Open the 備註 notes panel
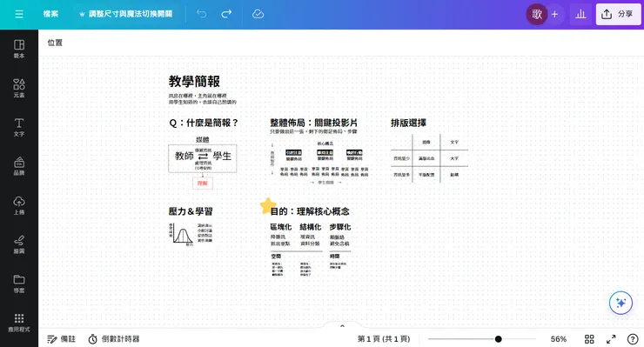644x347 pixels. tap(62, 339)
